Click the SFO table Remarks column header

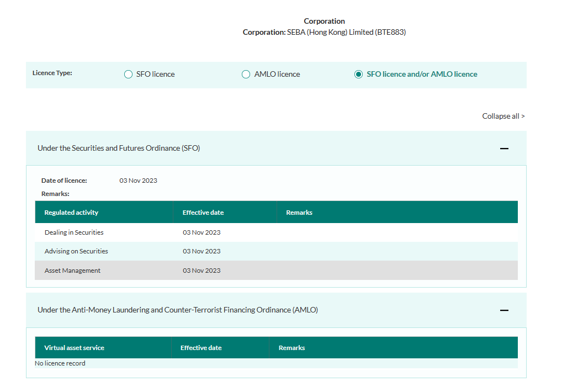(299, 213)
